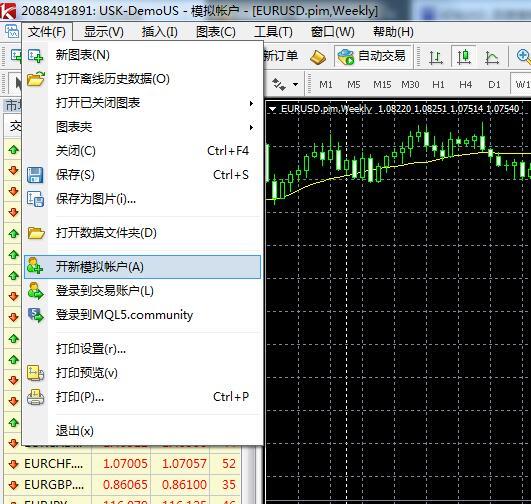Select 打开离线历史数据(O) entry
The image size is (531, 504).
(142, 79)
